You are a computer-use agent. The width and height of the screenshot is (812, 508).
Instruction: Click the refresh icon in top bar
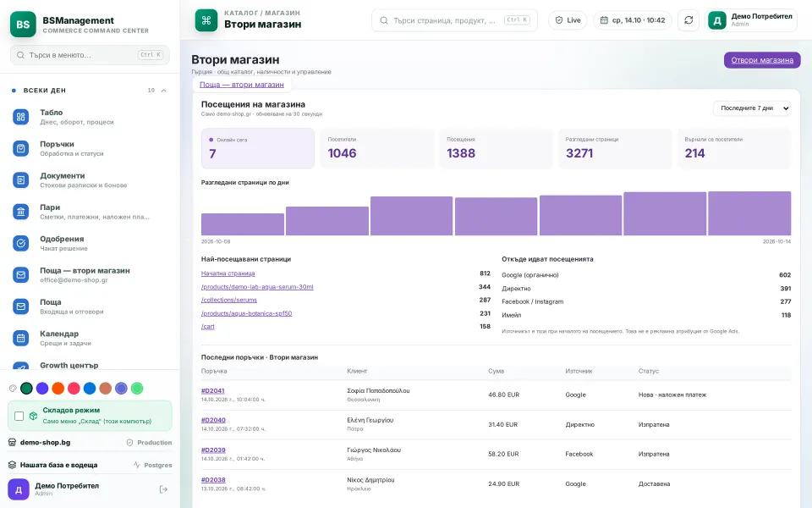coord(689,20)
